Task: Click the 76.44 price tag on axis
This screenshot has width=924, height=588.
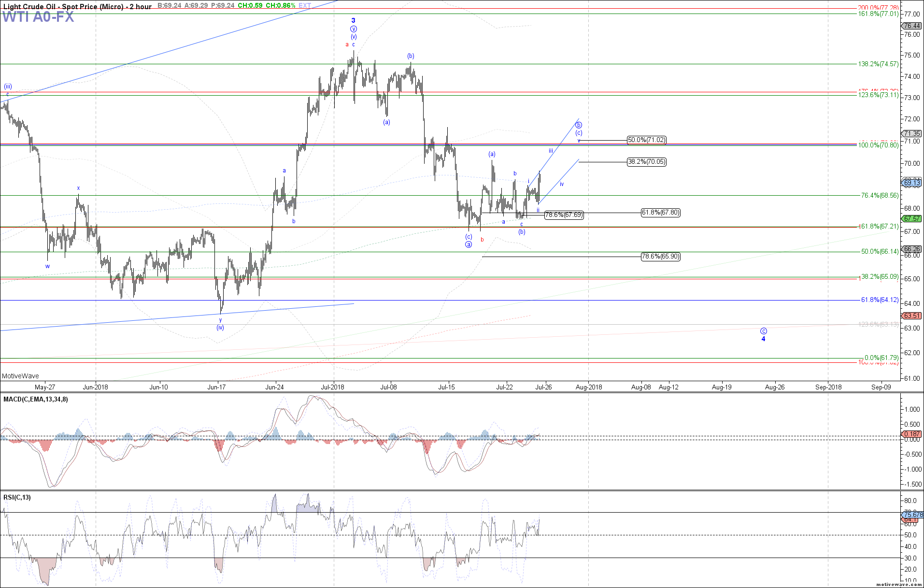Action: [x=911, y=26]
